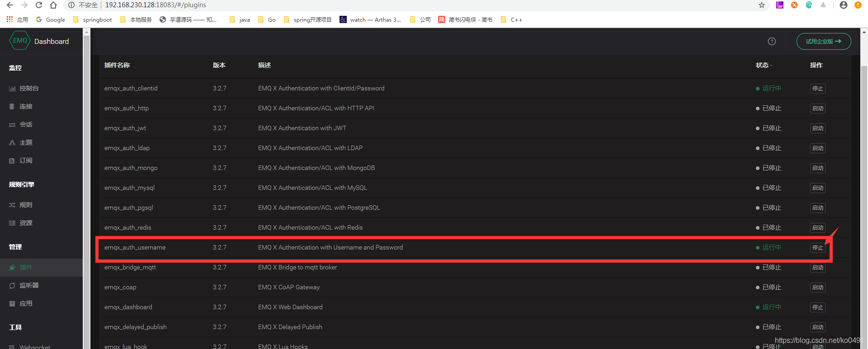Start the emqx_bridge_mqtt plugin
Screen dimensions: 868x349
(x=817, y=268)
